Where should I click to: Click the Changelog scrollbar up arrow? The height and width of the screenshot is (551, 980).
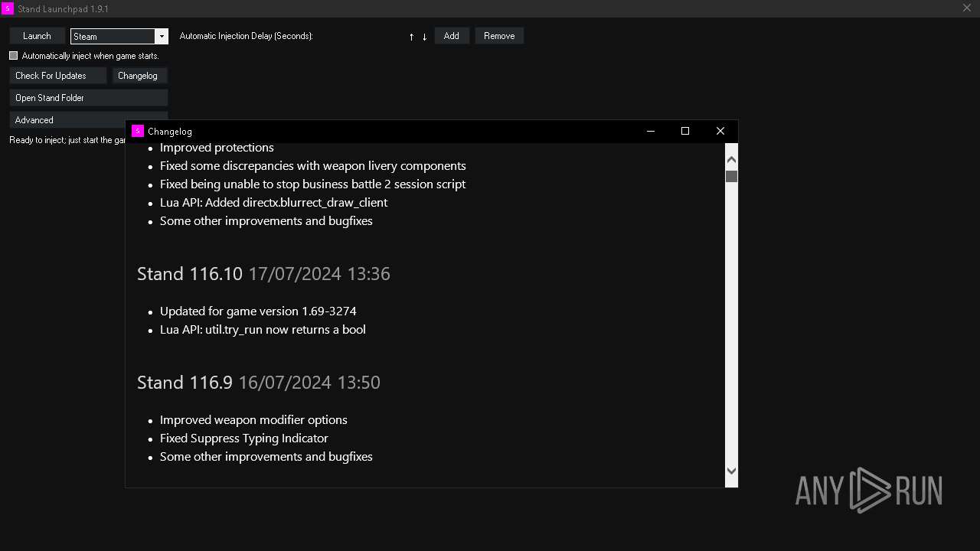tap(731, 160)
